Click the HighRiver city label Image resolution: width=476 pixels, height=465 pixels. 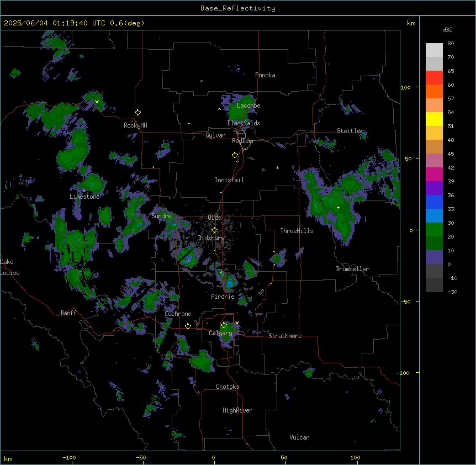point(237,410)
